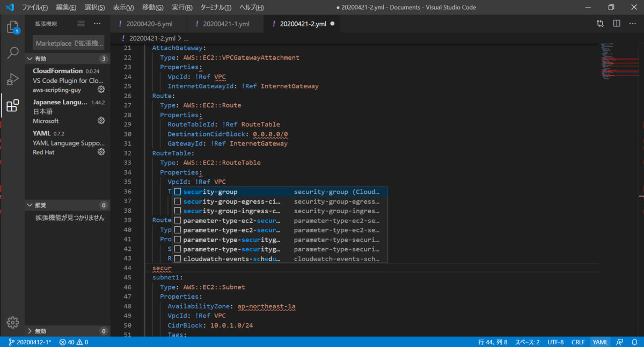Click line and column 行 44、列 8

click(493, 342)
